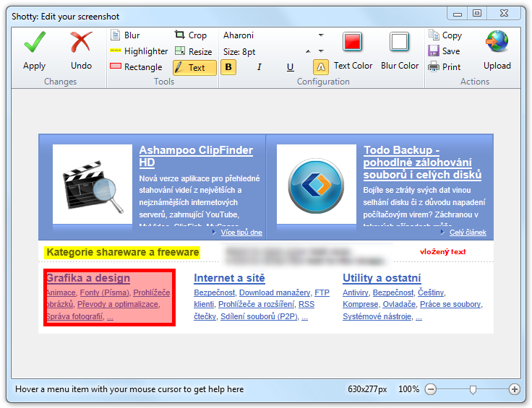Click the green Apply checkmark
Viewport: 532px width, 408px height.
coord(34,42)
